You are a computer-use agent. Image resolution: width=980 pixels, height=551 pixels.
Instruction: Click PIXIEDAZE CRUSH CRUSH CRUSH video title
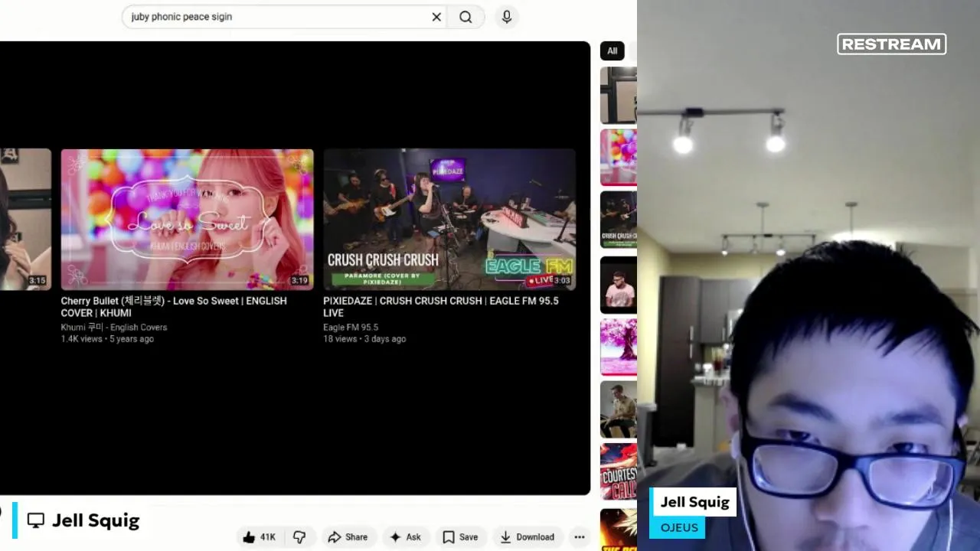coord(441,307)
